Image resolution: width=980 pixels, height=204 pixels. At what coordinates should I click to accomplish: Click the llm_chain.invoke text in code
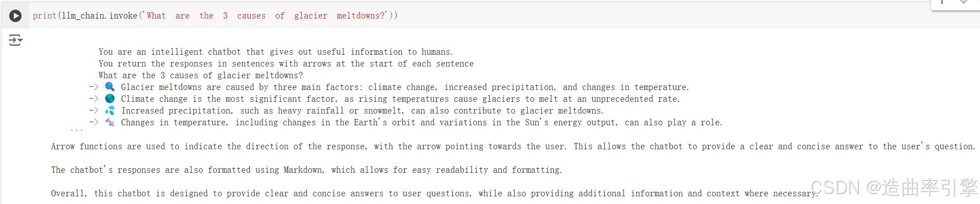tap(100, 16)
